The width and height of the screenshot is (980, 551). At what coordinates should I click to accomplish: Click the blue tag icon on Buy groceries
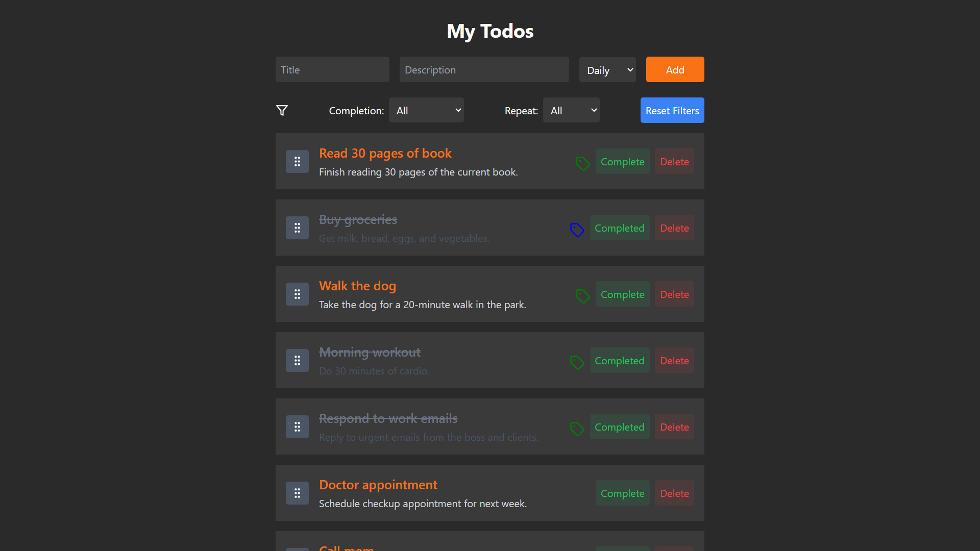point(577,230)
